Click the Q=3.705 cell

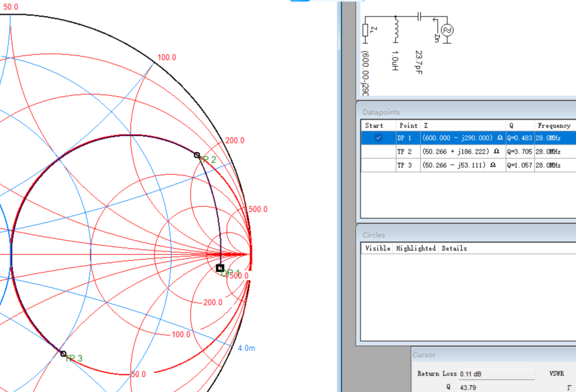pyautogui.click(x=520, y=151)
